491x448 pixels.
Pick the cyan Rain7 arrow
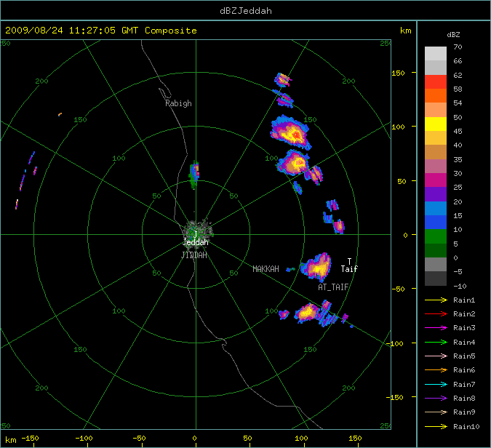pyautogui.click(x=436, y=384)
